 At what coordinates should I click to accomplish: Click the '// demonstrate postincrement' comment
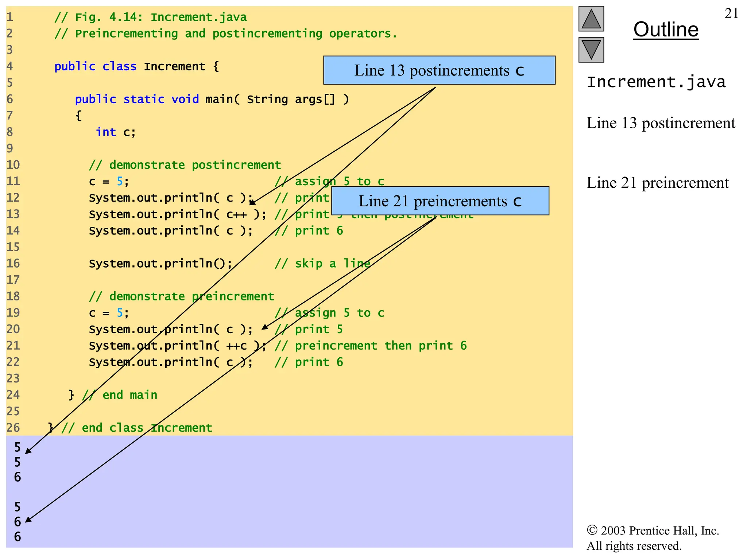tap(185, 165)
